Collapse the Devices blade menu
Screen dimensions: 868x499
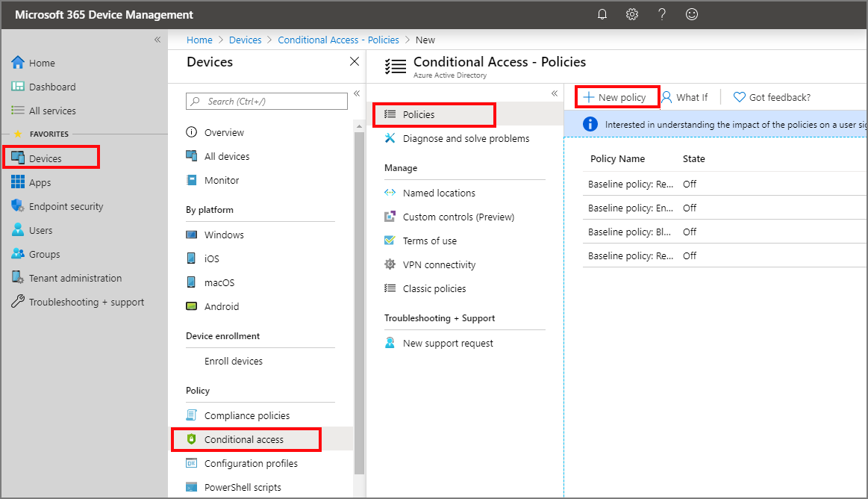click(x=357, y=93)
